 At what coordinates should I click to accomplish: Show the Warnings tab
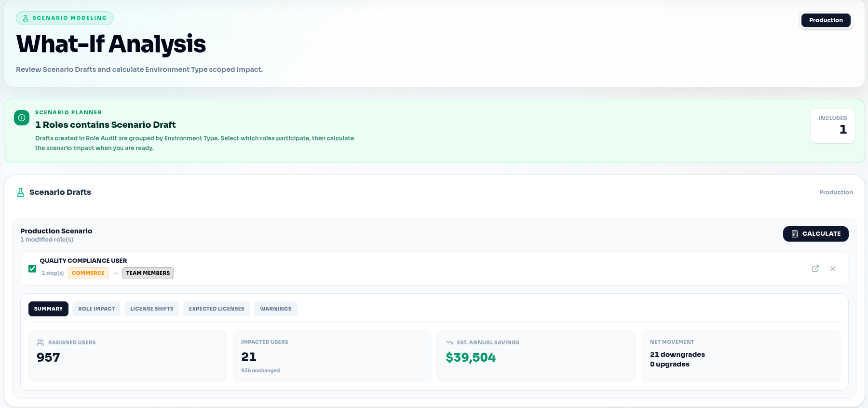(x=276, y=309)
